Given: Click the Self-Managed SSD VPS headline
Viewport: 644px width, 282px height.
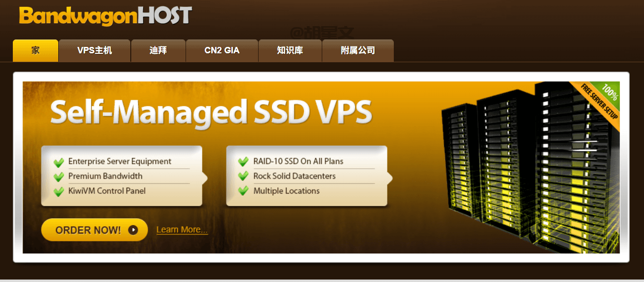Looking at the screenshot, I should [x=211, y=112].
